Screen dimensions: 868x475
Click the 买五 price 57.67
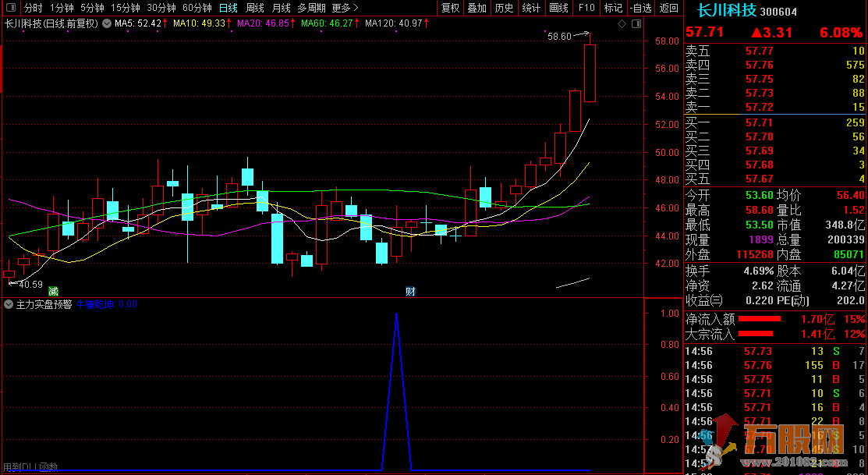tap(760, 179)
